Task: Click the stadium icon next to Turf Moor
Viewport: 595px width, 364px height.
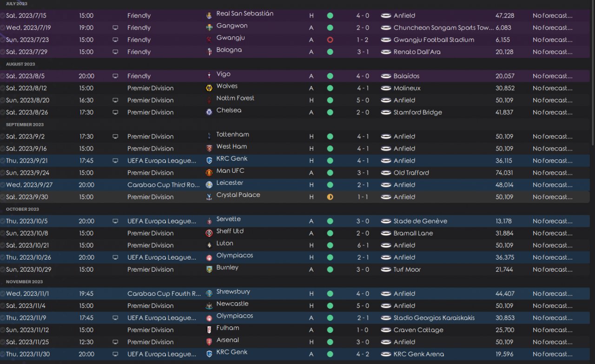Action: pyautogui.click(x=386, y=269)
